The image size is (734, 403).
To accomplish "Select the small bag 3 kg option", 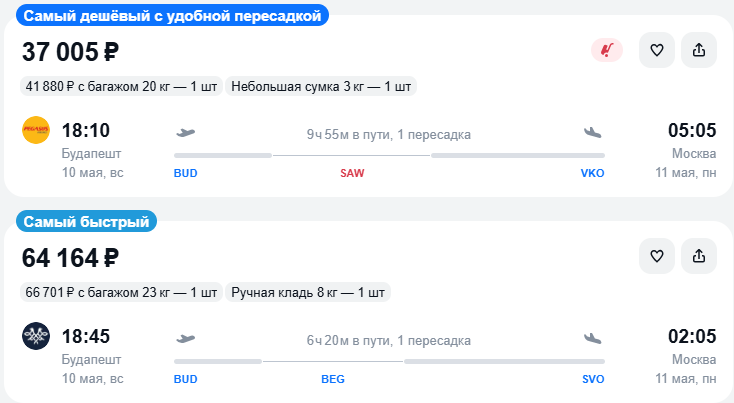I will 320,86.
